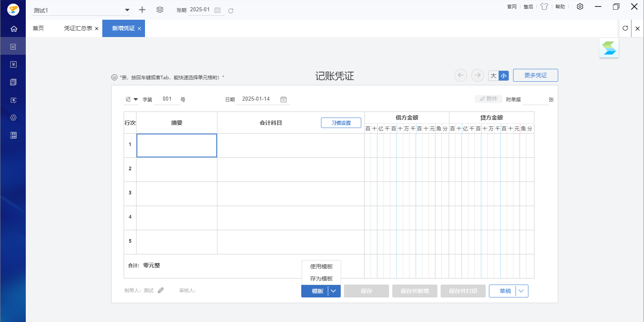Click the plus icon to add account set
The height and width of the screenshot is (322, 644).
[x=142, y=10]
